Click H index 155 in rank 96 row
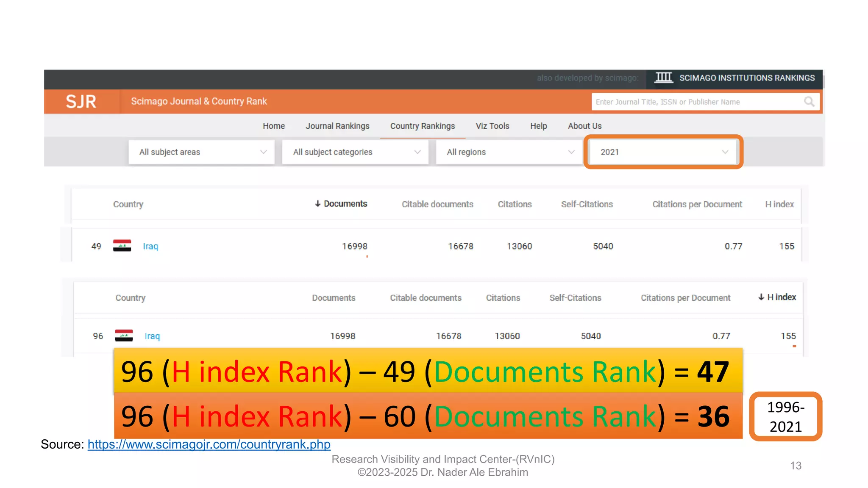868x488 pixels. [788, 336]
